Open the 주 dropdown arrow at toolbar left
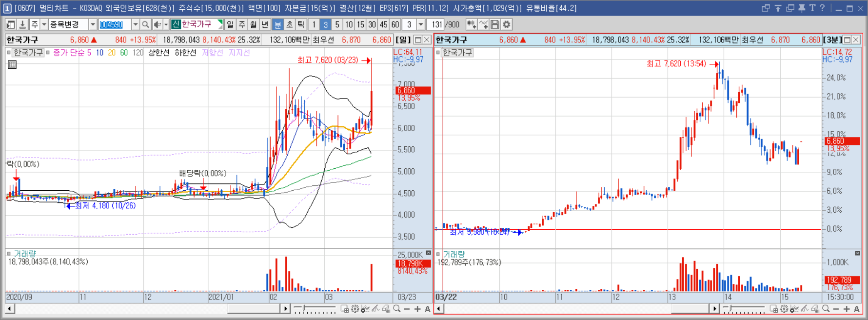868x320 pixels. (44, 24)
